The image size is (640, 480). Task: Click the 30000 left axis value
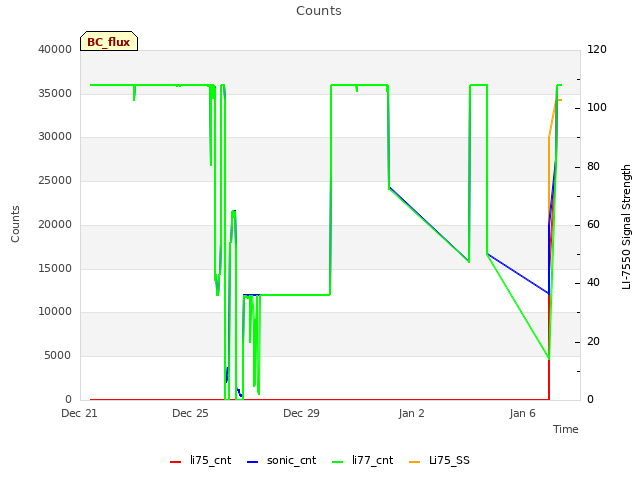pos(55,137)
